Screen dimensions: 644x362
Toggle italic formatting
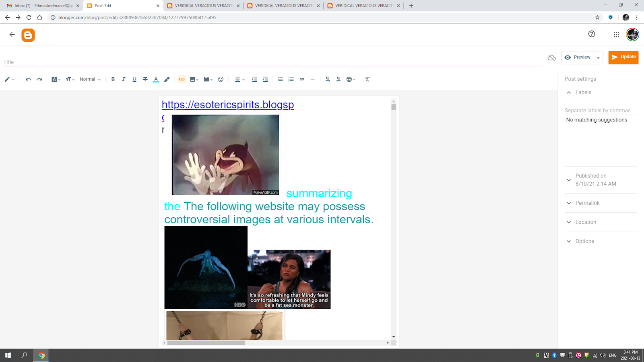click(x=124, y=79)
